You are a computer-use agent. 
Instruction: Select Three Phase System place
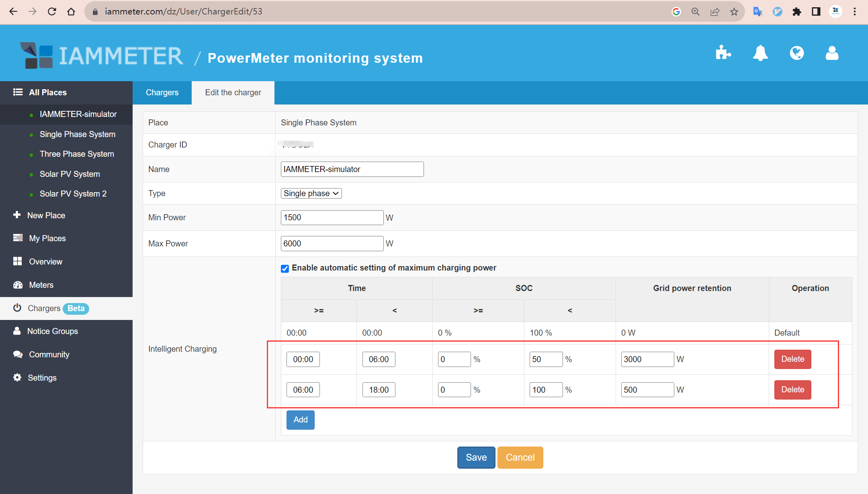[77, 154]
